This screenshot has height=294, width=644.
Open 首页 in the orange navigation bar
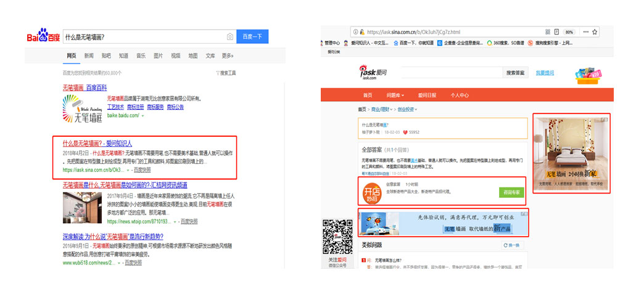point(368,95)
